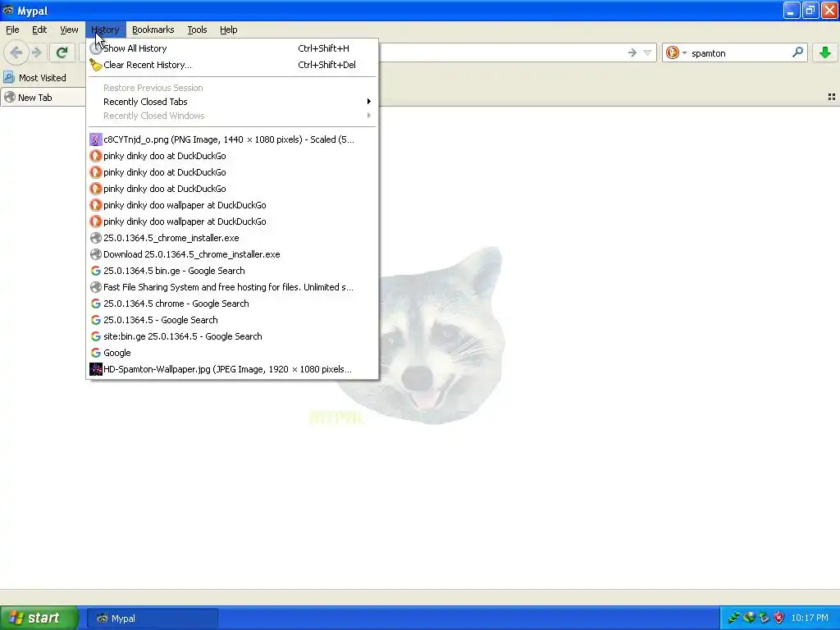840x630 pixels.
Task: Choose Clear Recent History...
Action: click(x=232, y=65)
